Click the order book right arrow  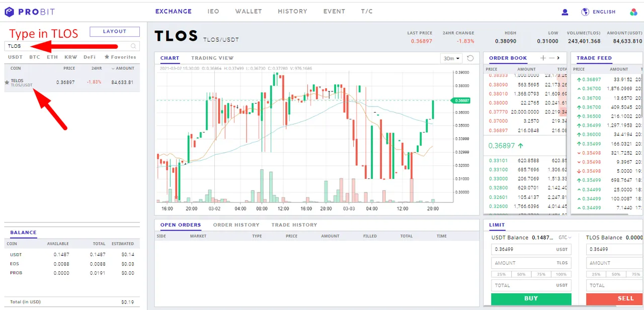(558, 58)
